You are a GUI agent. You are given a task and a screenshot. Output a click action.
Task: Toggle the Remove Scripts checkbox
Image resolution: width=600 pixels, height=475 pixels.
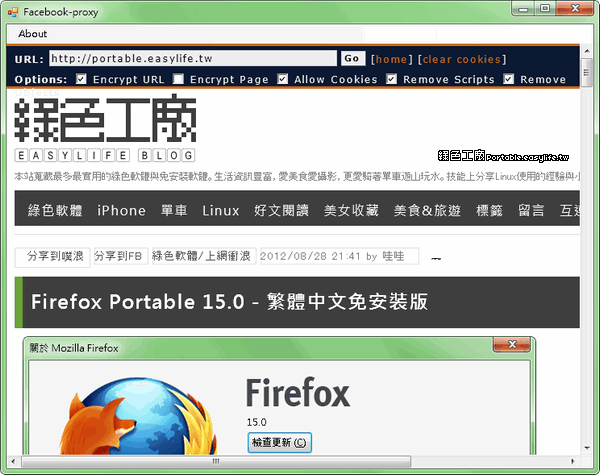click(x=391, y=79)
